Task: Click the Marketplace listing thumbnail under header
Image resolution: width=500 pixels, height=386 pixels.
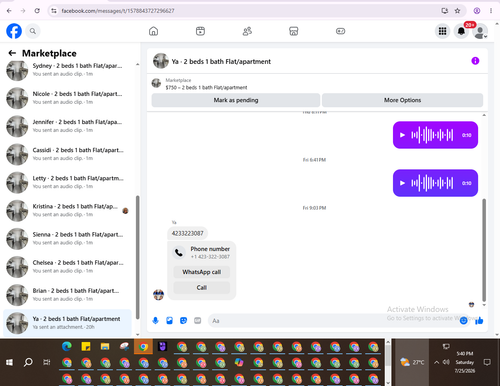Action: 156,83
